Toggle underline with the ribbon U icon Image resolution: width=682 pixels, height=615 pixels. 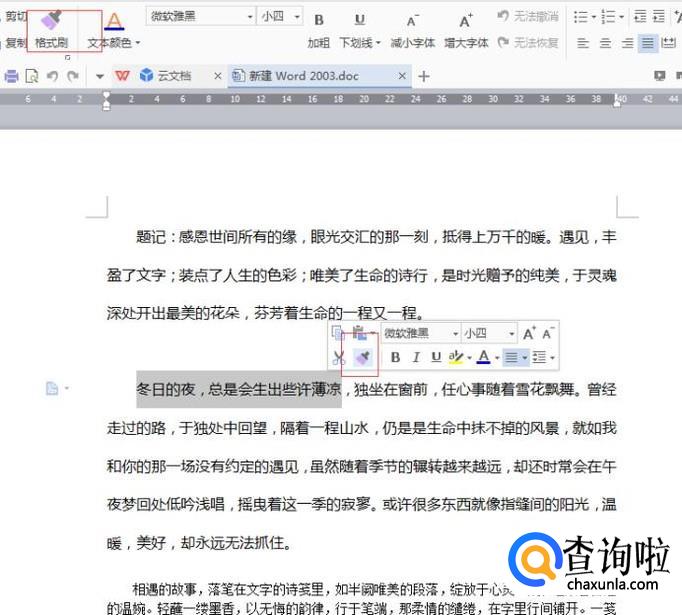click(360, 20)
